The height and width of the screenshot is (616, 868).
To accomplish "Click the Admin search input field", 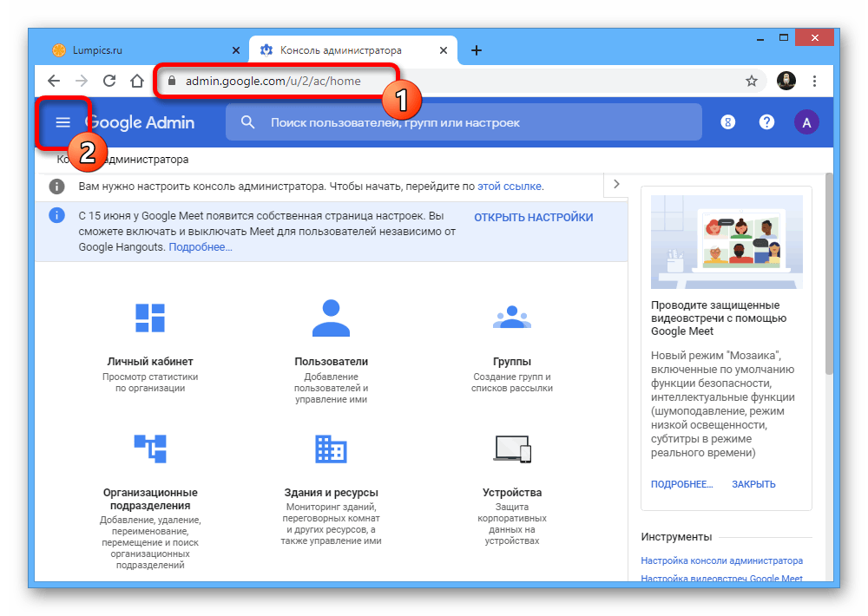I will 464,122.
